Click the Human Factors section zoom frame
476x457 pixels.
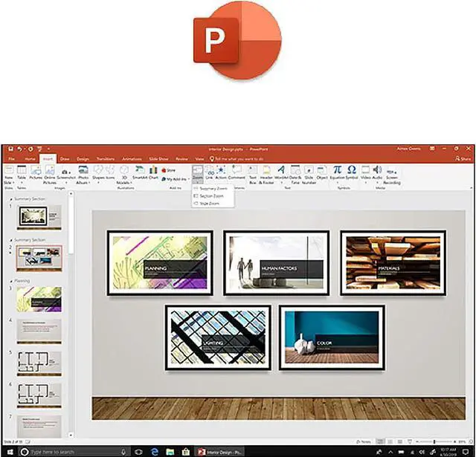click(276, 262)
